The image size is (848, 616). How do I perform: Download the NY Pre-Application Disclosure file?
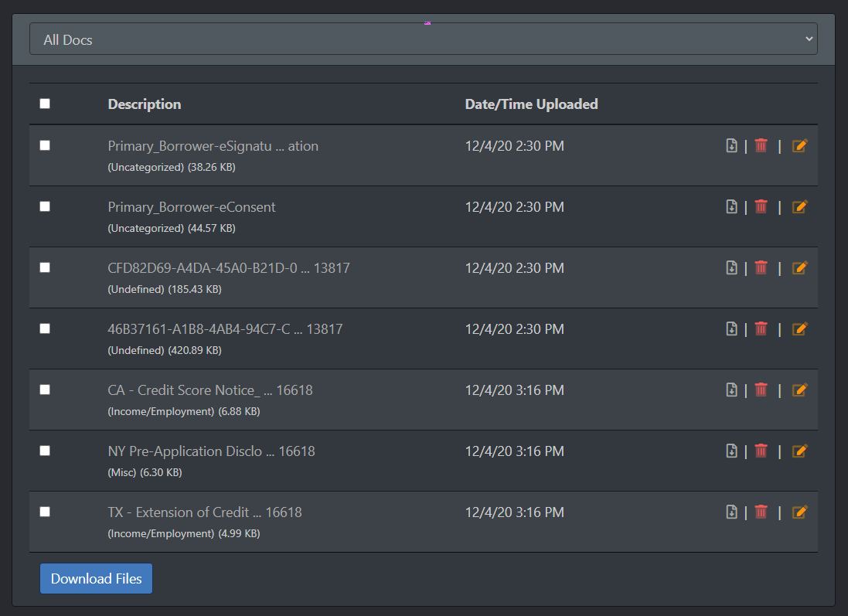tap(731, 451)
